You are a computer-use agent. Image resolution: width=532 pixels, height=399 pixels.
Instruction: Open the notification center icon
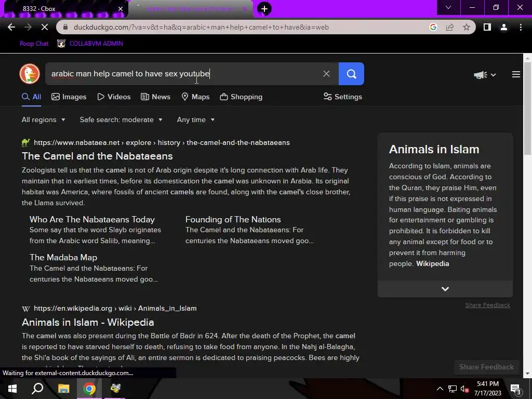(515, 389)
